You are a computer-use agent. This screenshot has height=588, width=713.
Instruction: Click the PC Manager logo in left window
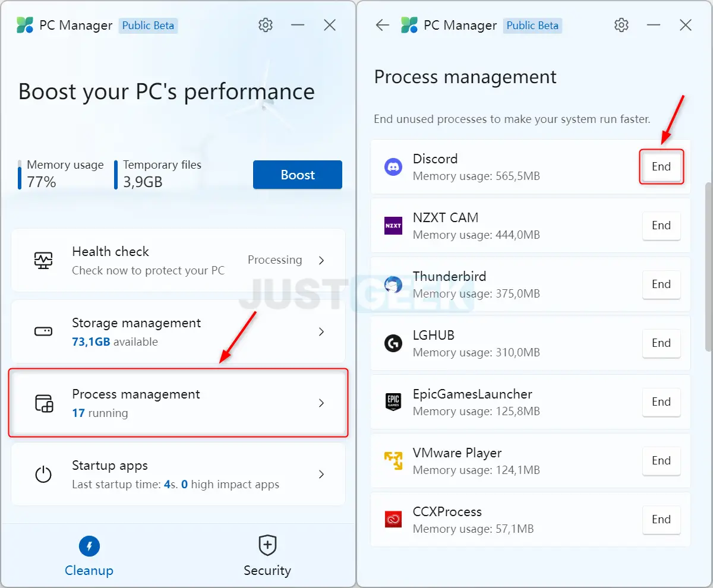tap(25, 25)
